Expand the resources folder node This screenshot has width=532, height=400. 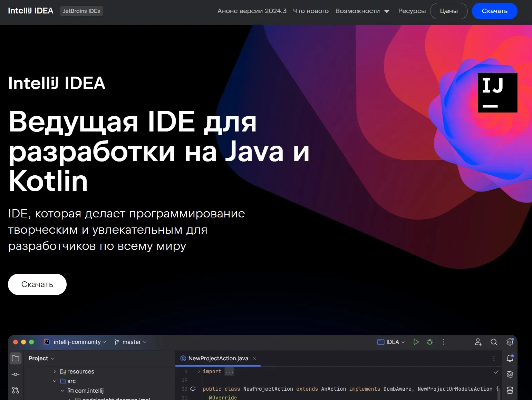coord(55,371)
